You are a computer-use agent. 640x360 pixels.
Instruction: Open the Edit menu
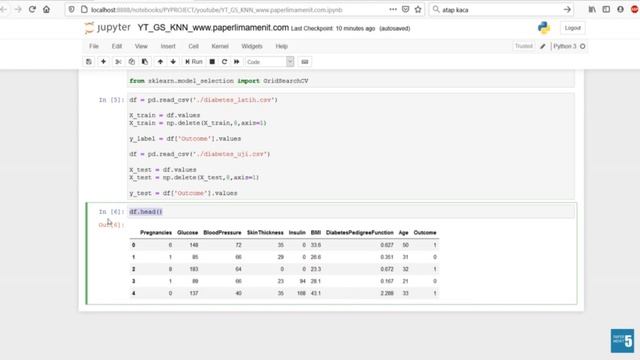117,46
